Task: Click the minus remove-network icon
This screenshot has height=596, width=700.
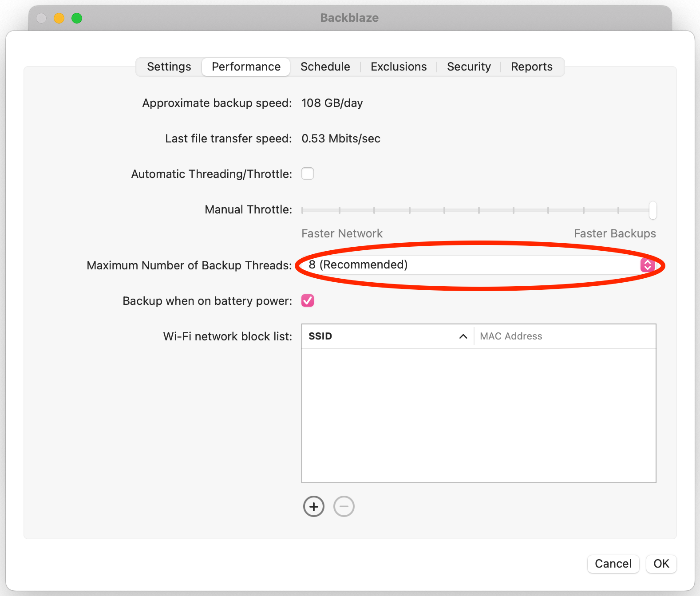Action: [344, 506]
